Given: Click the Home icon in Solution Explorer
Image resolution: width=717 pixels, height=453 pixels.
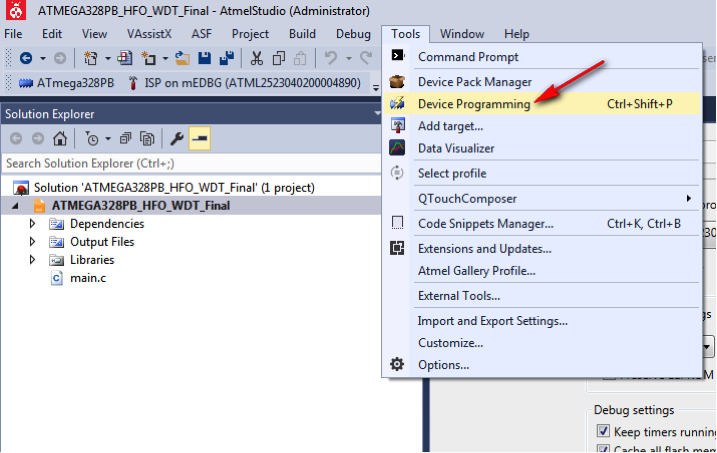Looking at the screenshot, I should [61, 139].
